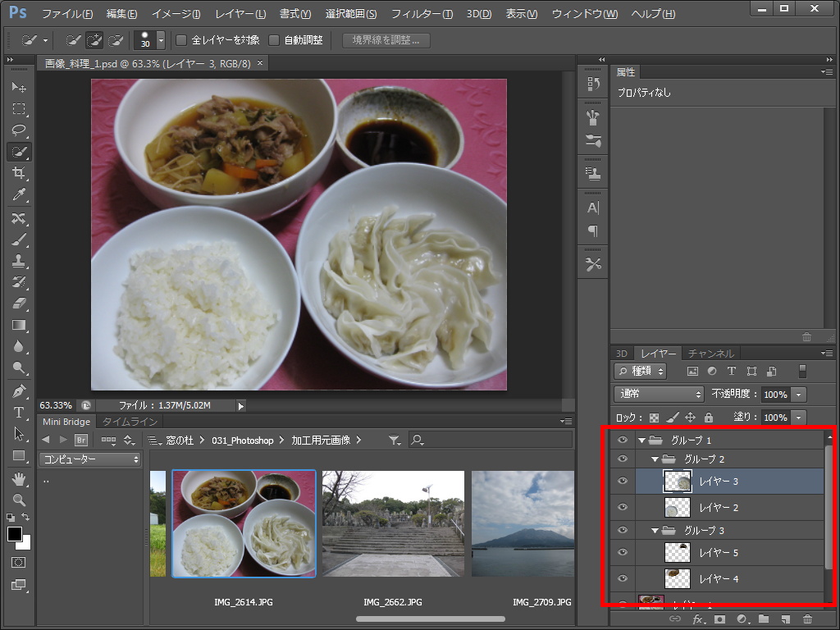Open the イメージ menu
The height and width of the screenshot is (630, 840).
pos(176,14)
